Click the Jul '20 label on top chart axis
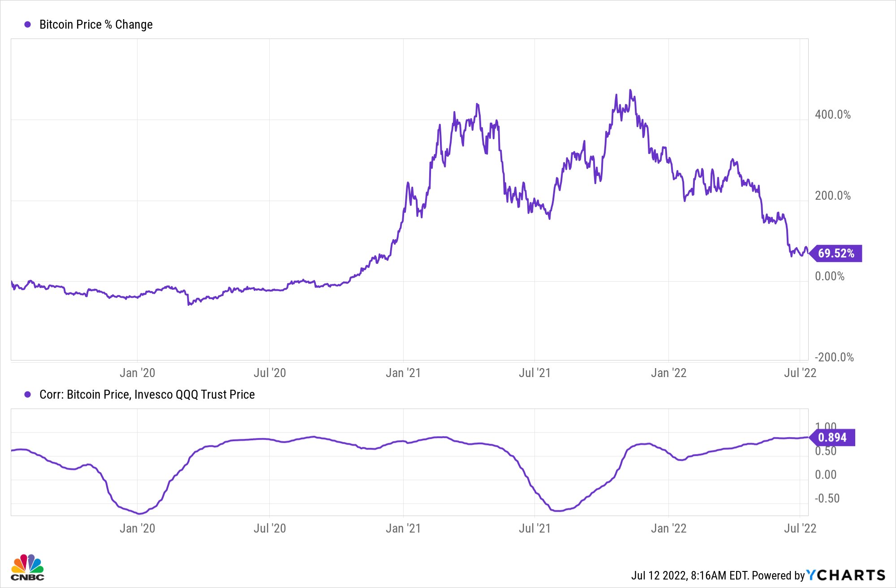The width and height of the screenshot is (896, 588). click(x=270, y=373)
